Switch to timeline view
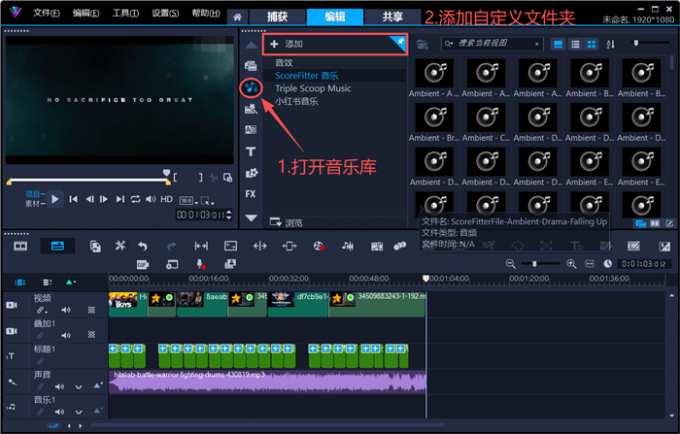The width and height of the screenshot is (680, 434). pyautogui.click(x=57, y=246)
